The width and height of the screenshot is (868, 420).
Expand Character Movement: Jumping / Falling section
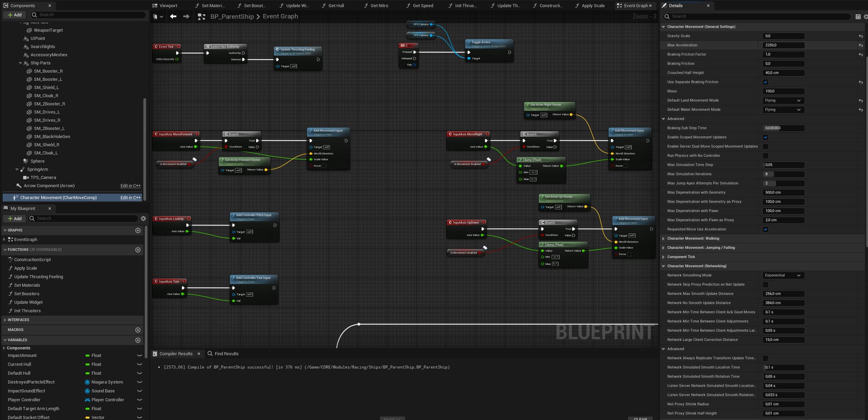(664, 248)
